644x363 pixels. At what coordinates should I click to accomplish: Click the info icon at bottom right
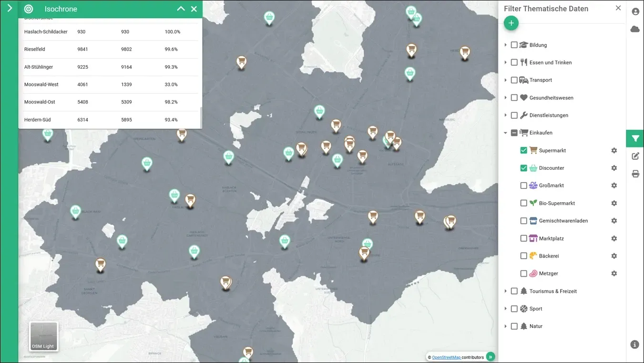634,344
